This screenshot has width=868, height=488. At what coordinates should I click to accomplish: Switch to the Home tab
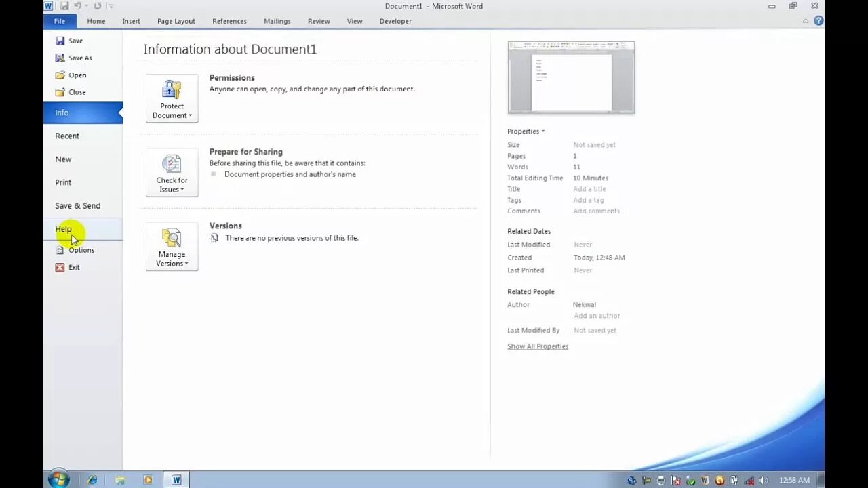(x=96, y=21)
